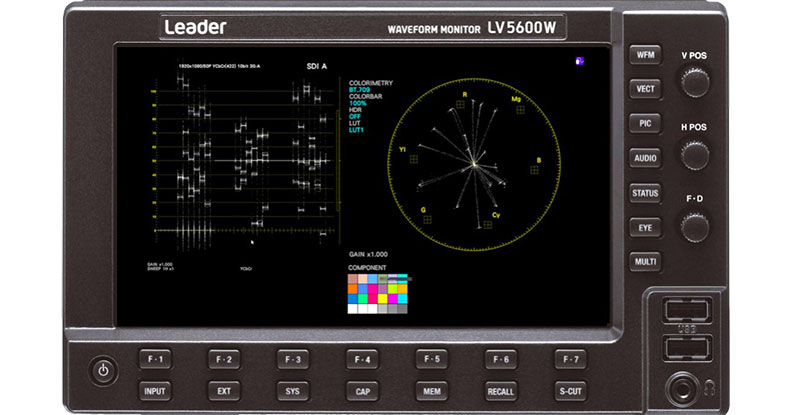
Task: Click the LV5600W model label
Action: (521, 28)
